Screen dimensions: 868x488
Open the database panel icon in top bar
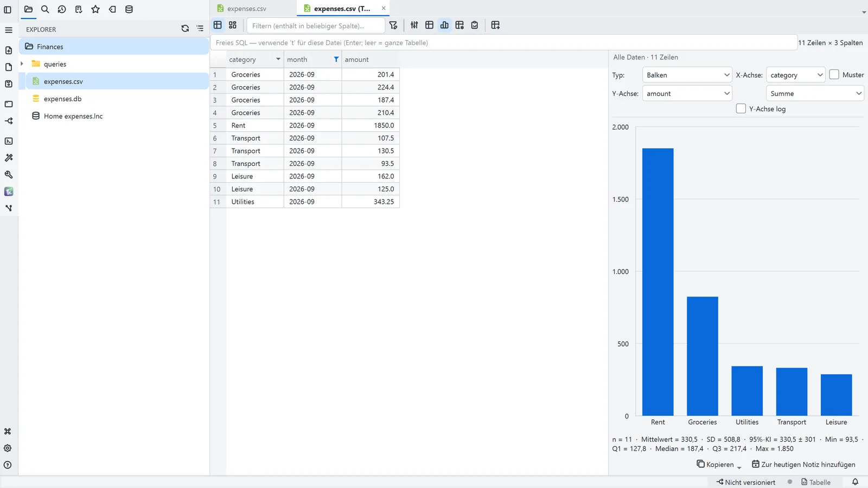(x=129, y=9)
